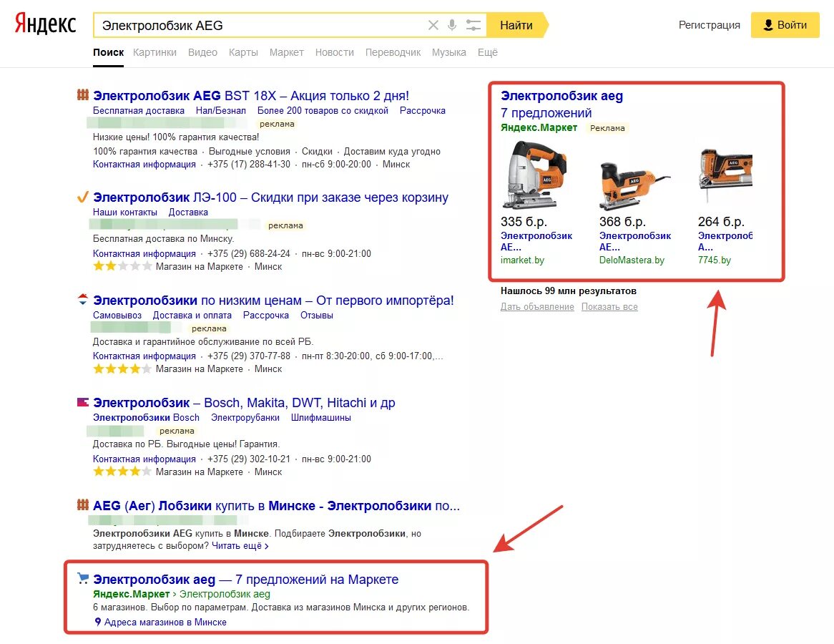
Task: Open Электролобзик ЛЭ-100 ad title
Action: click(x=271, y=197)
